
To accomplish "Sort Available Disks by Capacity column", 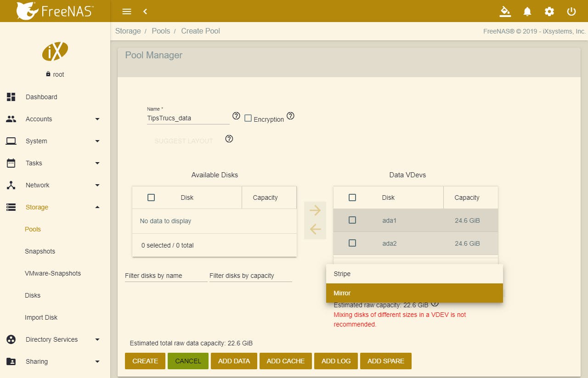I will (266, 197).
